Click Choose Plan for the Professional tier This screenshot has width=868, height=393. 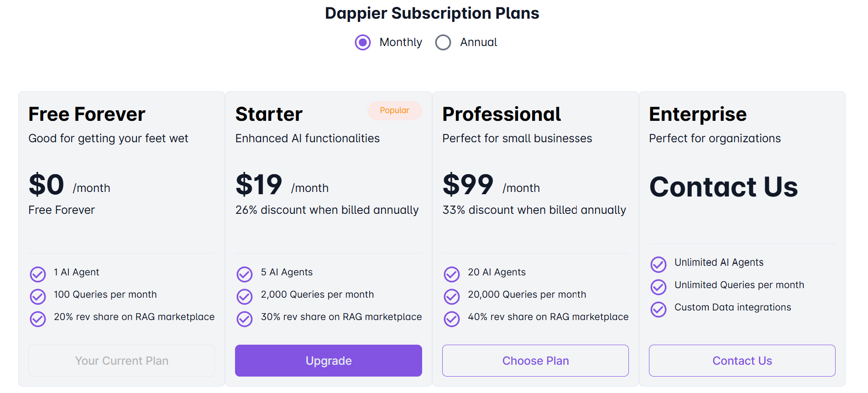535,361
